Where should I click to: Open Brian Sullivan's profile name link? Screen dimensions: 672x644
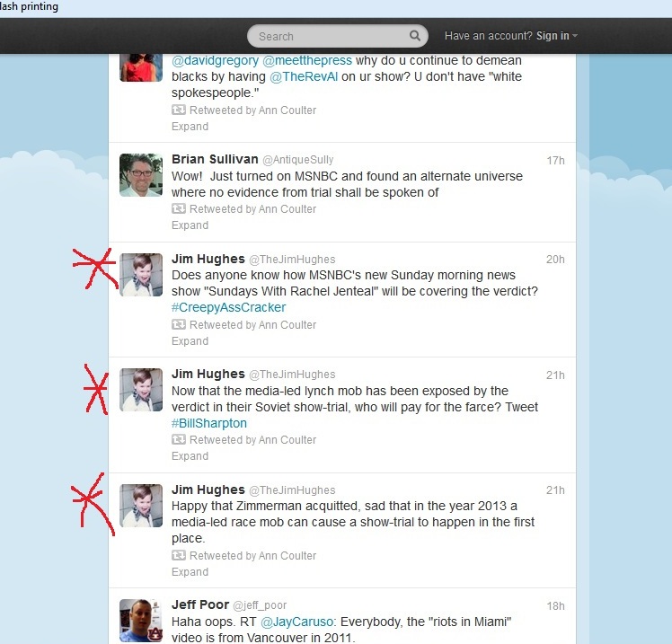click(215, 159)
